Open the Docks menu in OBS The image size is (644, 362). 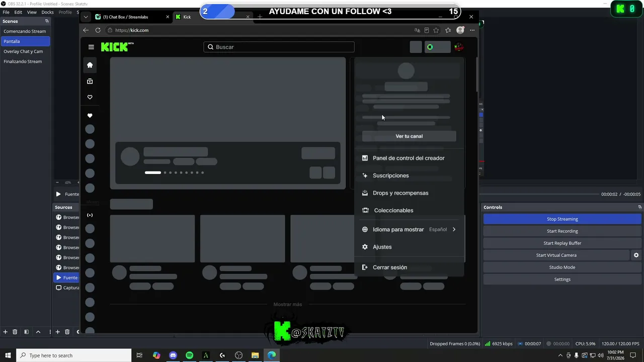(x=48, y=12)
